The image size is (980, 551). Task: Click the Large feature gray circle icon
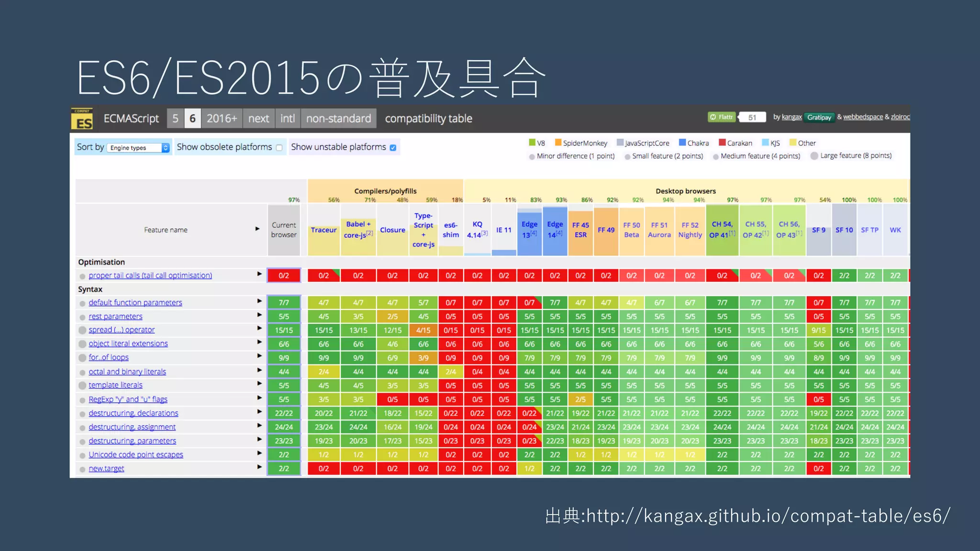click(x=814, y=156)
